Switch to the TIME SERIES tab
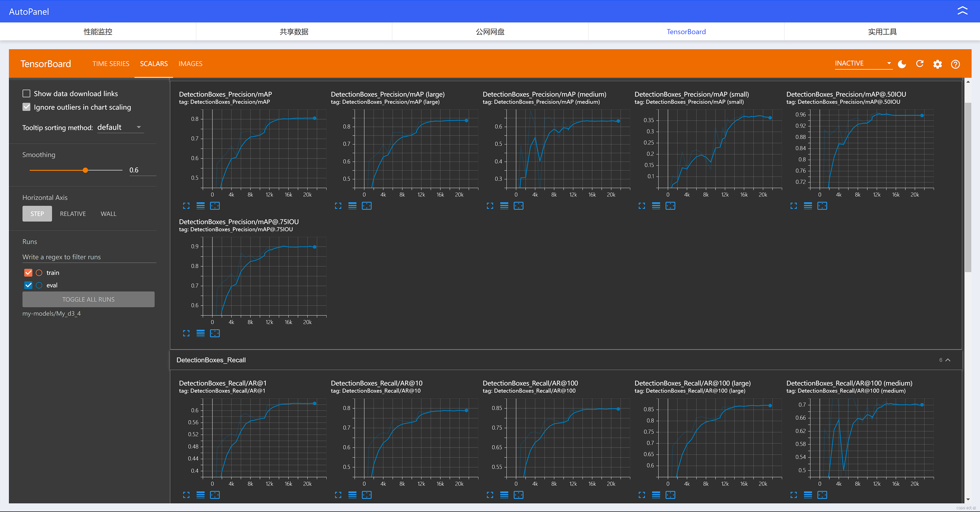 [110, 63]
